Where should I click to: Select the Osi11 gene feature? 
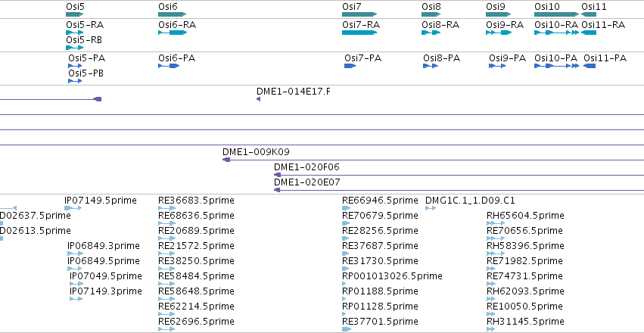(x=589, y=14)
